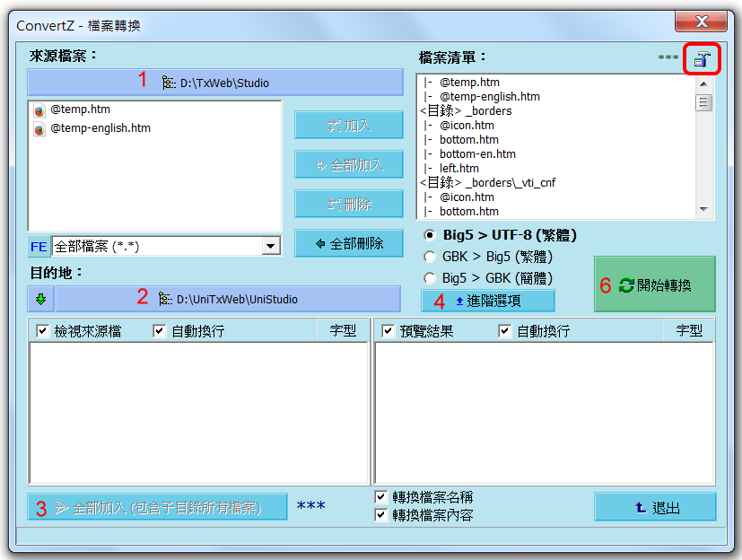
Task: Start conversion with 開始轉換 button
Action: (655, 285)
